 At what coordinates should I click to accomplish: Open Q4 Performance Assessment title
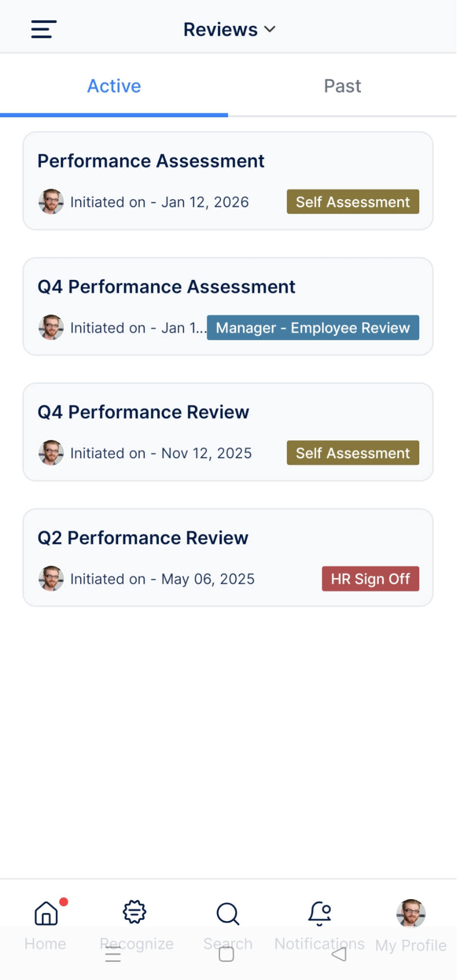click(x=167, y=287)
